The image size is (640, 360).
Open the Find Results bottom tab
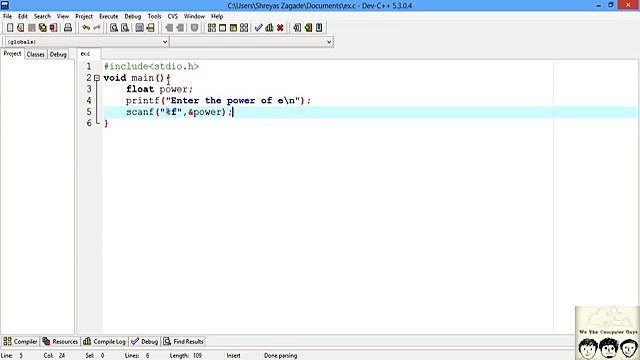point(184,342)
